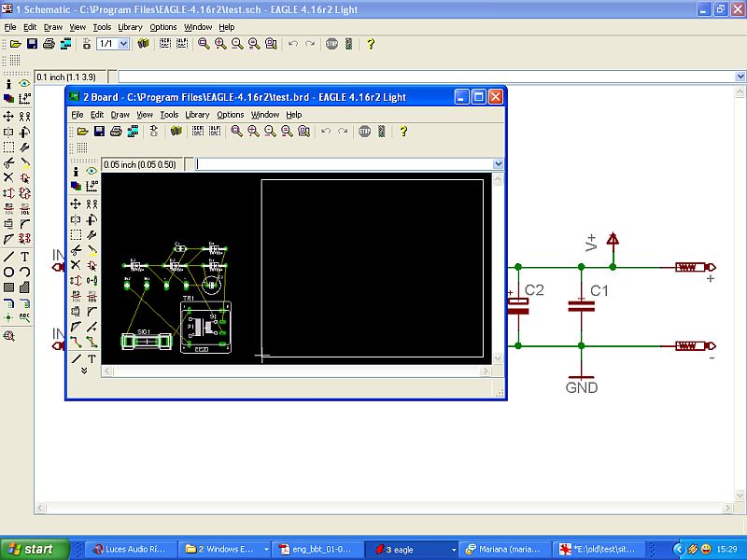This screenshot has width=747, height=560.
Task: Click the Grid icon in the Schematic window
Action: pyautogui.click(x=15, y=60)
